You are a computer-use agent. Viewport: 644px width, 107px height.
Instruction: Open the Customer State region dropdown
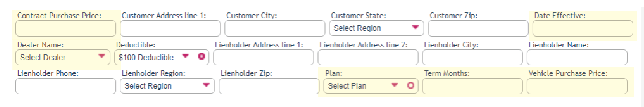(x=376, y=28)
